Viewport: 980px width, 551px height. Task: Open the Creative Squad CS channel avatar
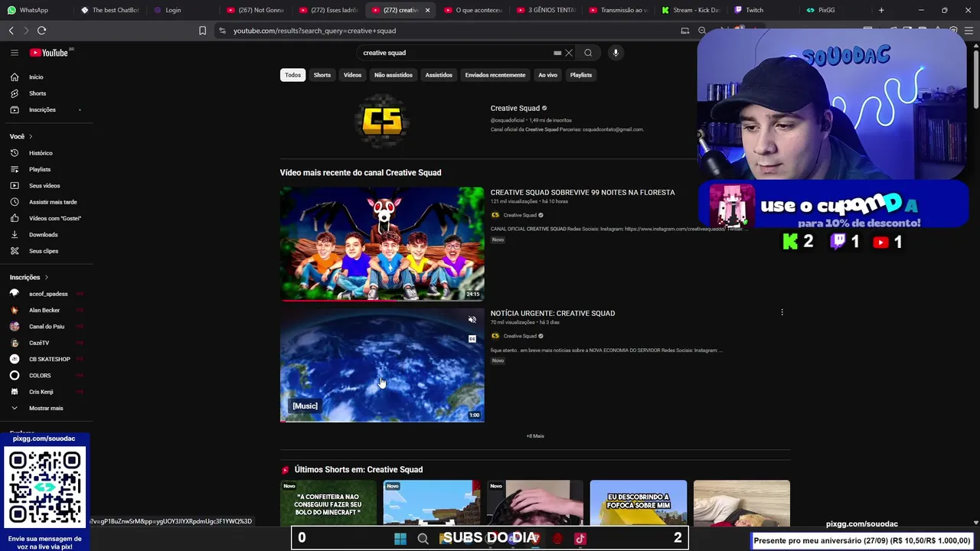pyautogui.click(x=382, y=119)
